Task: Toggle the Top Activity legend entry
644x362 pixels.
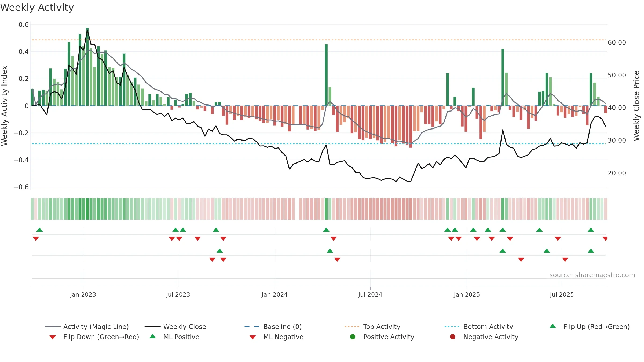Action: tap(372, 327)
